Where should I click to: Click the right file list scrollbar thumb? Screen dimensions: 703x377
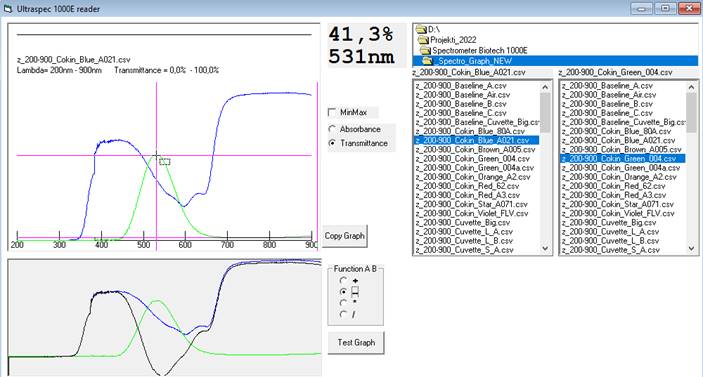click(x=691, y=113)
